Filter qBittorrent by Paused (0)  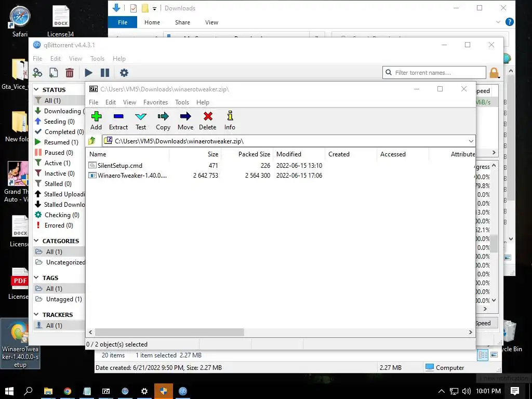[x=59, y=153]
